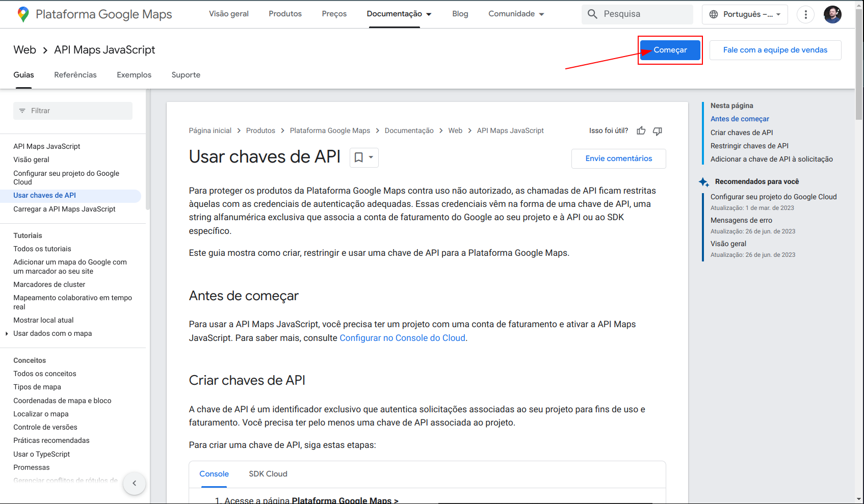Open recommended Configurar seu projeto article
This screenshot has width=864, height=504.
click(774, 197)
